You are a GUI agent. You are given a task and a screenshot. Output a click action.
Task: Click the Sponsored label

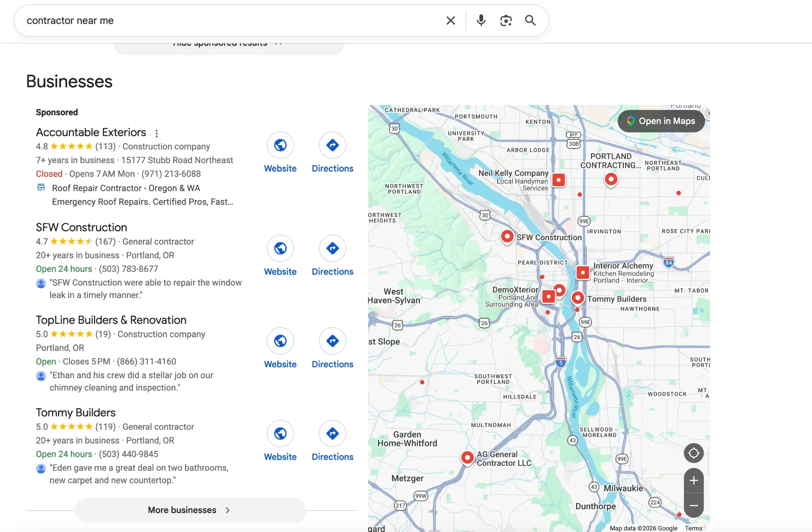(57, 112)
